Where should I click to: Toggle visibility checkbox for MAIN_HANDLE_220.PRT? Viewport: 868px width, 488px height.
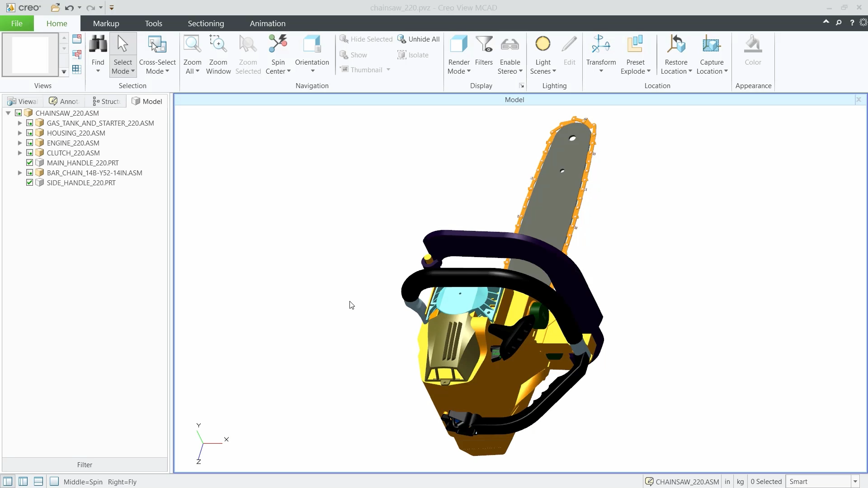click(x=30, y=163)
